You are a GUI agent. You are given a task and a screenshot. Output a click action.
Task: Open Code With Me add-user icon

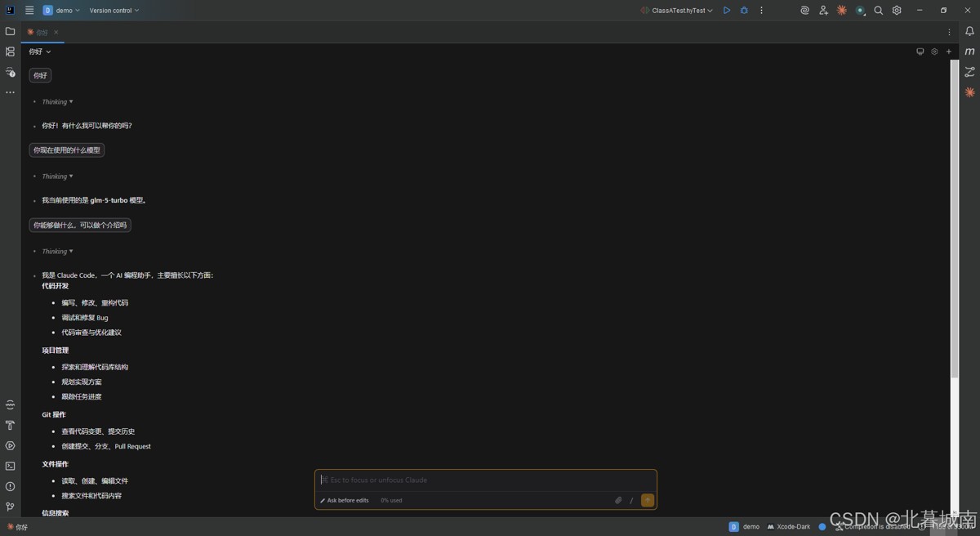coord(823,11)
